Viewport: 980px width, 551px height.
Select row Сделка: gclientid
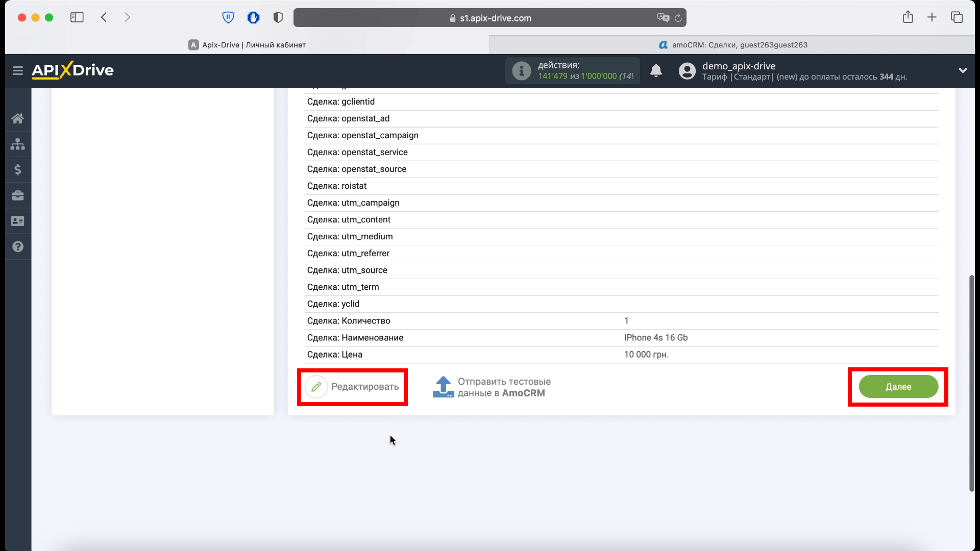pyautogui.click(x=621, y=102)
